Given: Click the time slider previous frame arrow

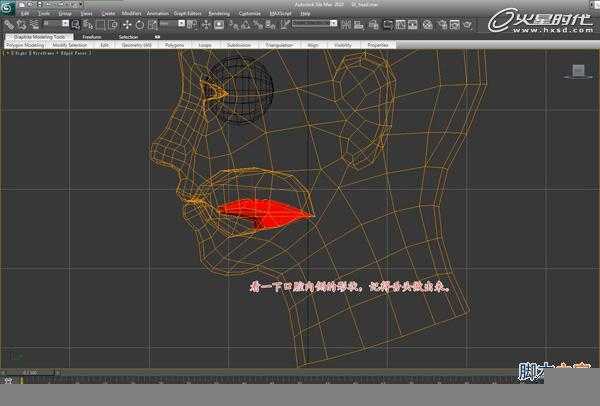Looking at the screenshot, I should tap(3, 372).
